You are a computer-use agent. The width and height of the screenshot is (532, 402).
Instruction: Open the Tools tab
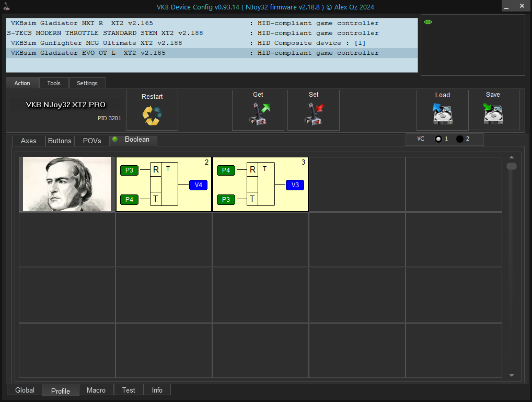(54, 83)
